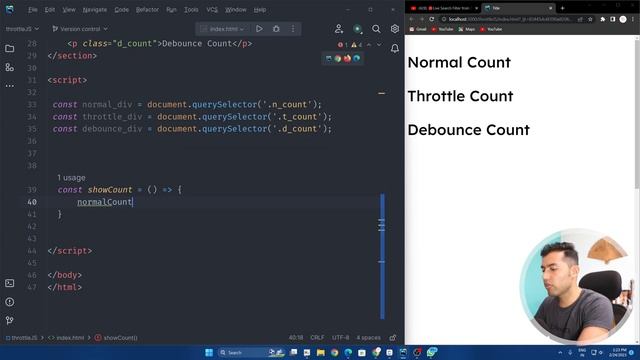
Task: Open the IDE notifications bell
Action: (x=395, y=49)
